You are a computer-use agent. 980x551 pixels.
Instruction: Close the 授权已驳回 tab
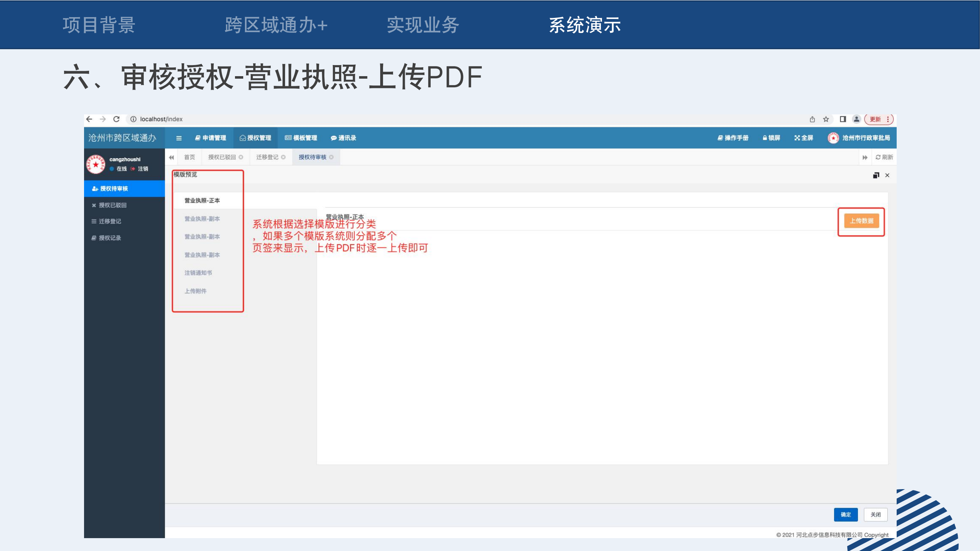(241, 157)
